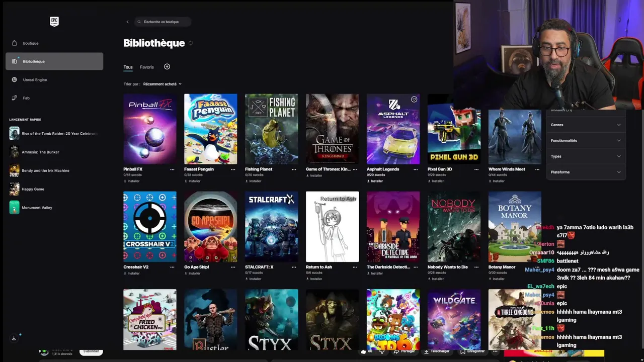Open the Récemment acheté sort dropdown
This screenshot has height=362, width=644.
point(162,84)
